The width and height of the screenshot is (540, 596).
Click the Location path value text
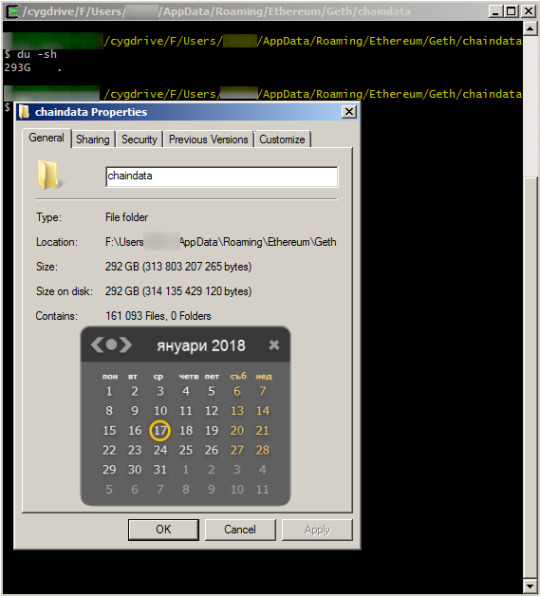click(x=220, y=242)
